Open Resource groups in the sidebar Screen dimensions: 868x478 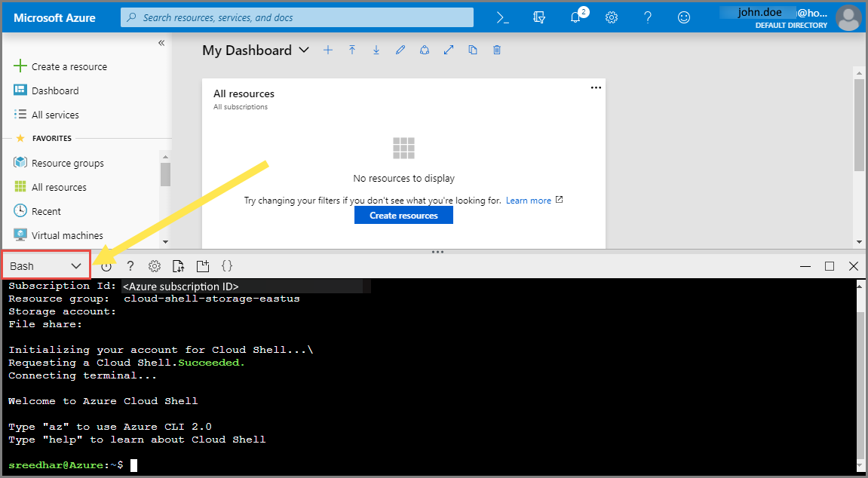pyautogui.click(x=59, y=163)
